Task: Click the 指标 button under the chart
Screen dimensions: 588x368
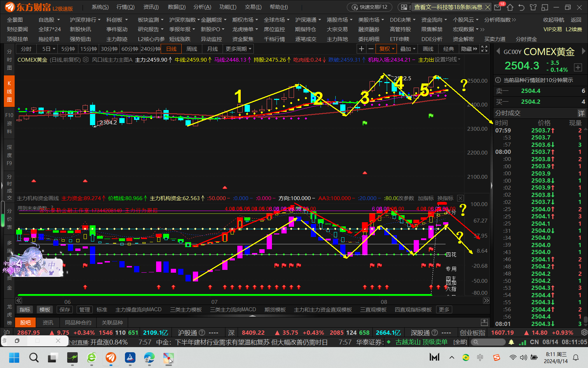Action: point(25,310)
